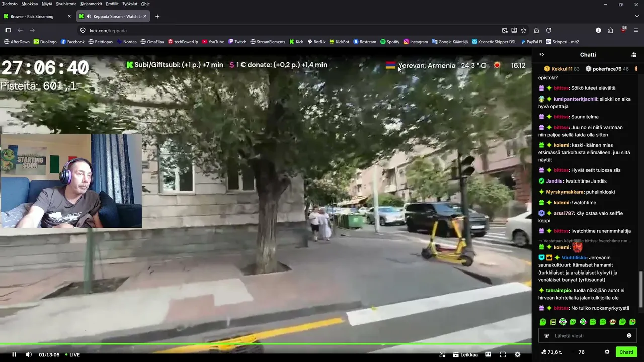The height and width of the screenshot is (362, 644).
Task: Open browser home page
Action: pyautogui.click(x=536, y=30)
